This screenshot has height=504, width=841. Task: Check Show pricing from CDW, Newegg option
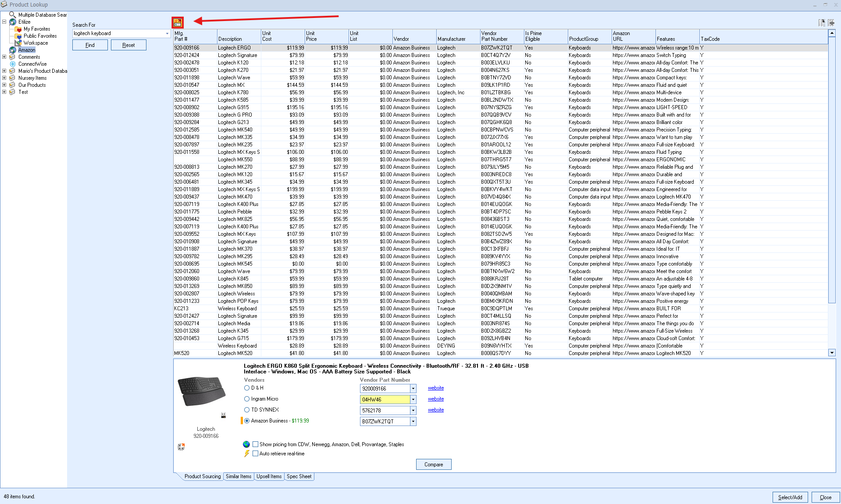tap(255, 444)
